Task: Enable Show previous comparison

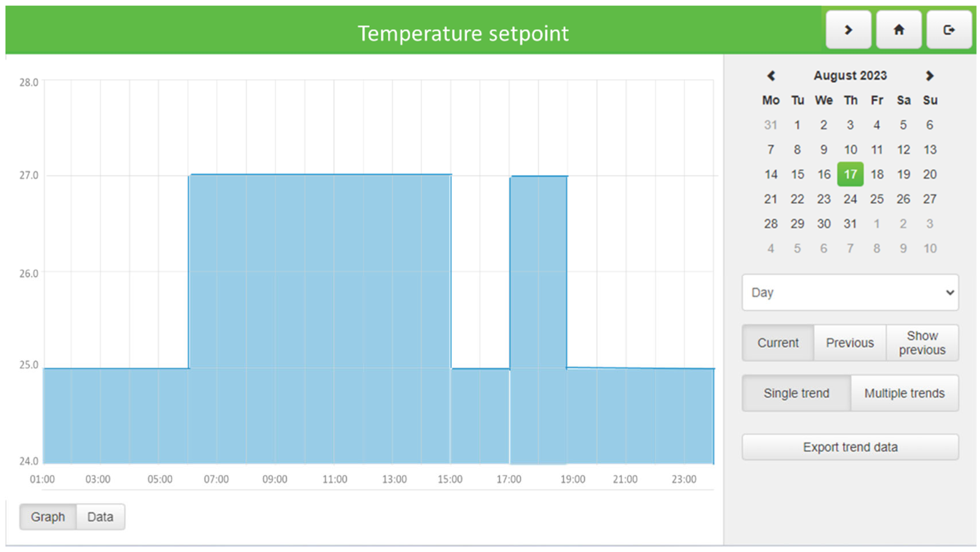Action: pos(922,343)
